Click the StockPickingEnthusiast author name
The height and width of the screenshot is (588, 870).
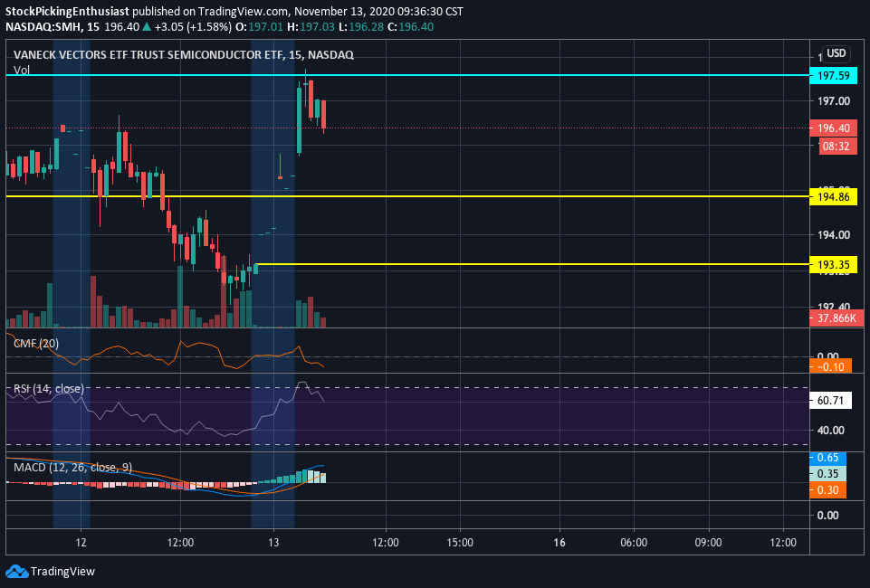coord(67,11)
